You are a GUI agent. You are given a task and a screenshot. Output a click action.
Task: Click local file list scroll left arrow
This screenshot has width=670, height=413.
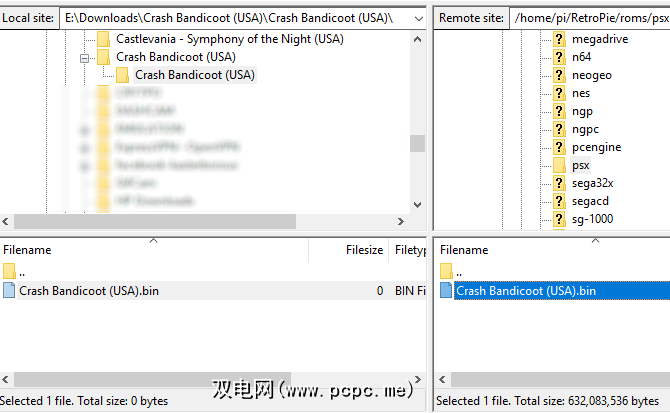[x=6, y=379]
